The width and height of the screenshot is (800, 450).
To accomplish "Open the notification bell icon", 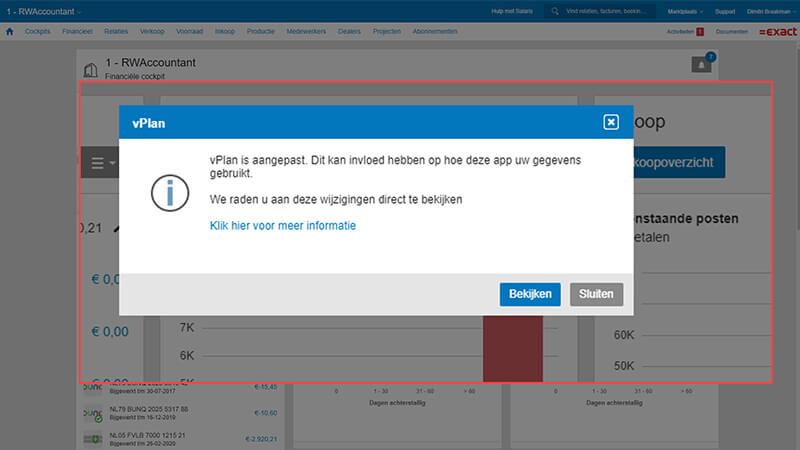I will pyautogui.click(x=702, y=64).
